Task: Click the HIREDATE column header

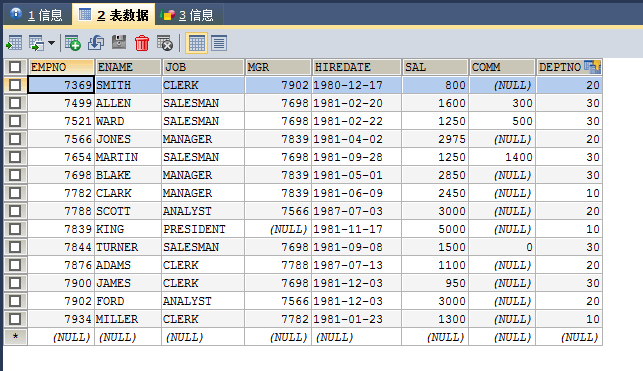Action: [356, 67]
